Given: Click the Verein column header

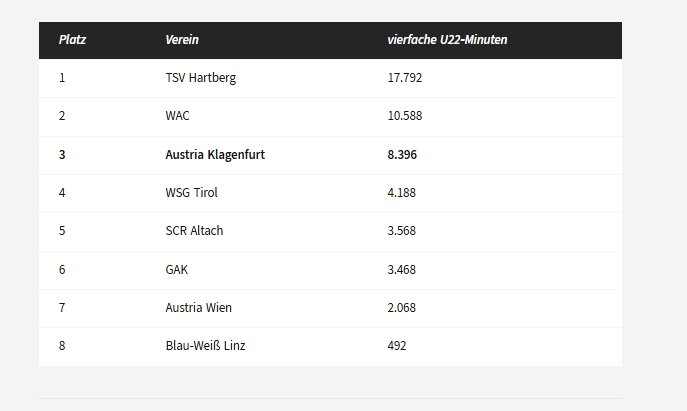Looking at the screenshot, I should (182, 40).
